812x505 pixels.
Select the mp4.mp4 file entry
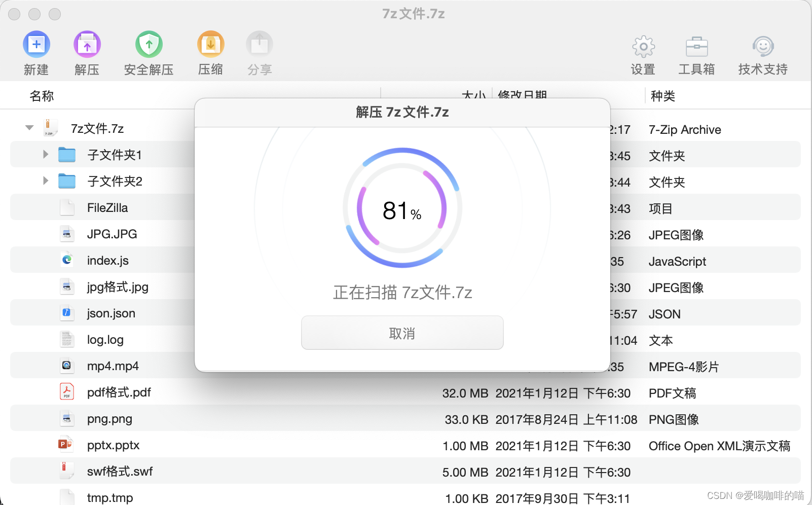[x=113, y=366]
